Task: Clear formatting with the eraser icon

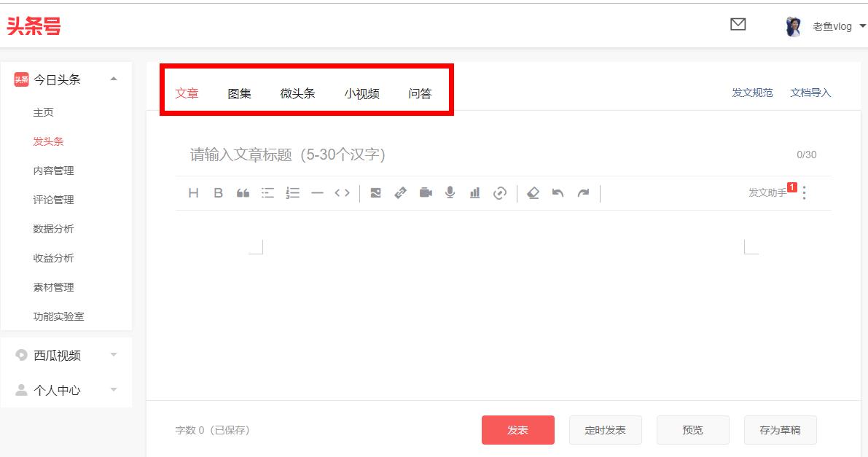Action: (533, 192)
